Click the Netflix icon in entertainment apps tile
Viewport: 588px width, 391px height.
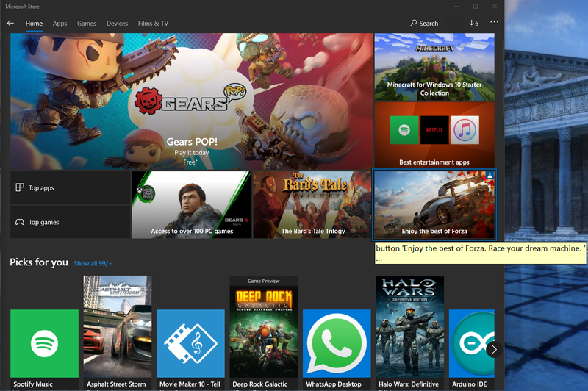click(x=434, y=130)
